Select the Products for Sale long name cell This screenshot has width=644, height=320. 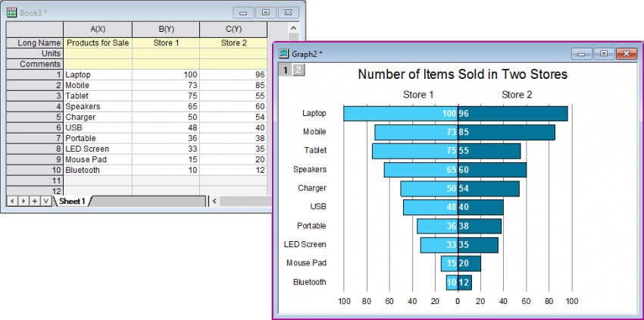pos(98,42)
